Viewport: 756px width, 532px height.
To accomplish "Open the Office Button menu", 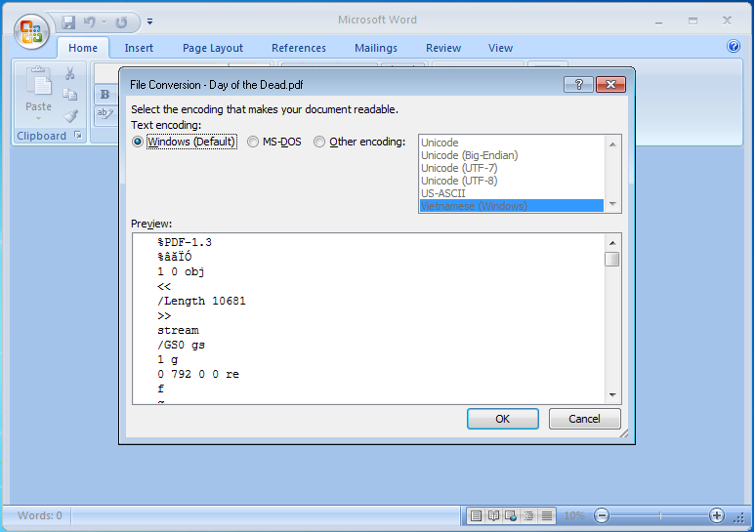I will point(31,31).
